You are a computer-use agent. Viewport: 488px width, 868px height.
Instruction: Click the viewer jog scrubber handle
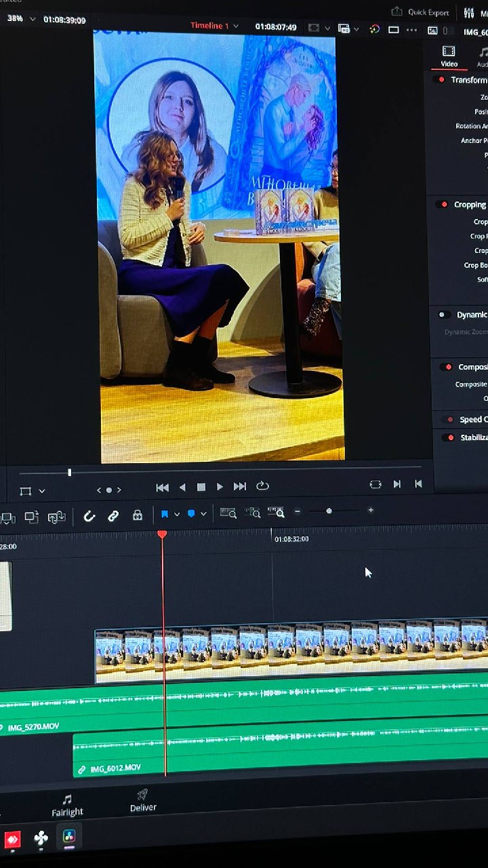pyautogui.click(x=69, y=473)
